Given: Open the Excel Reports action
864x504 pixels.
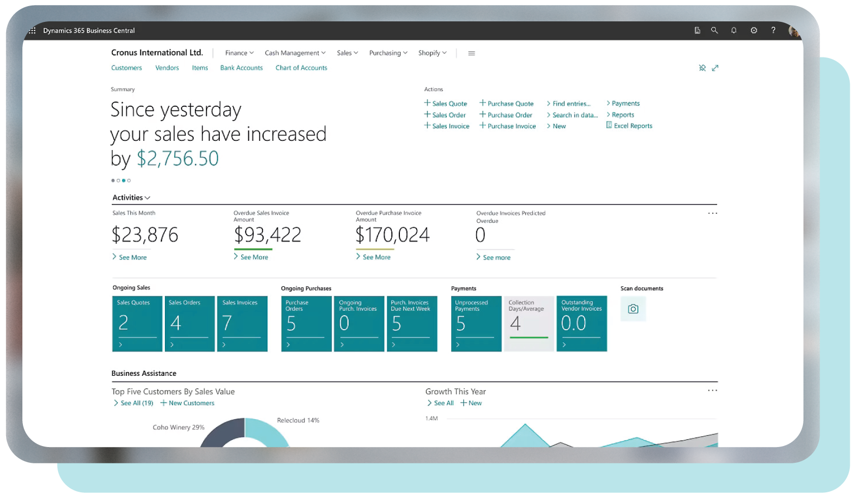Looking at the screenshot, I should pos(629,126).
